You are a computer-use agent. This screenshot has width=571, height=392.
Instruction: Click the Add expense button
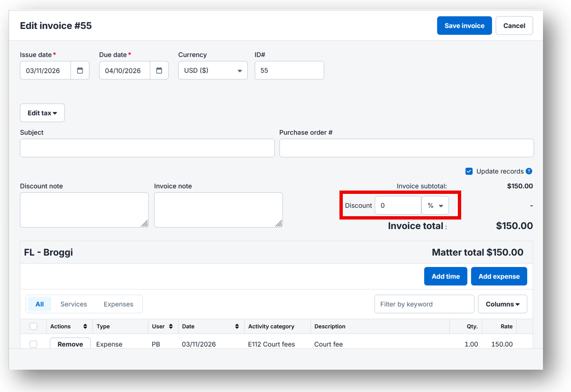(499, 276)
